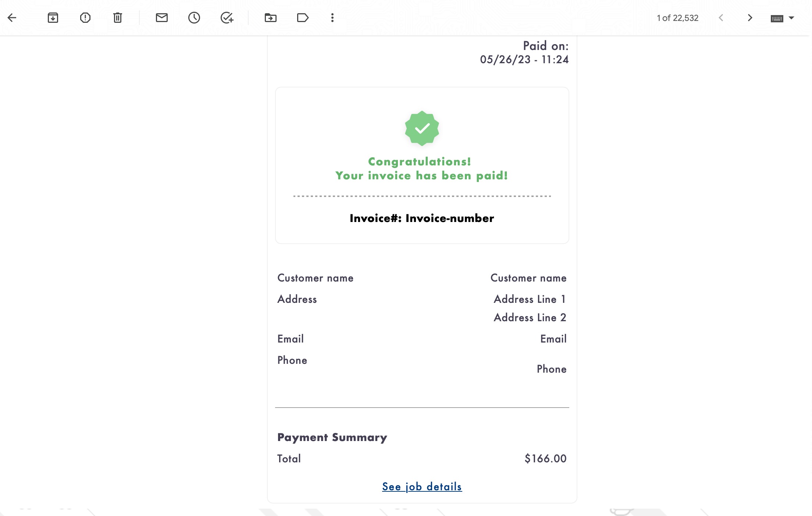The image size is (812, 516).
Task: Report this email as spam
Action: [x=85, y=18]
